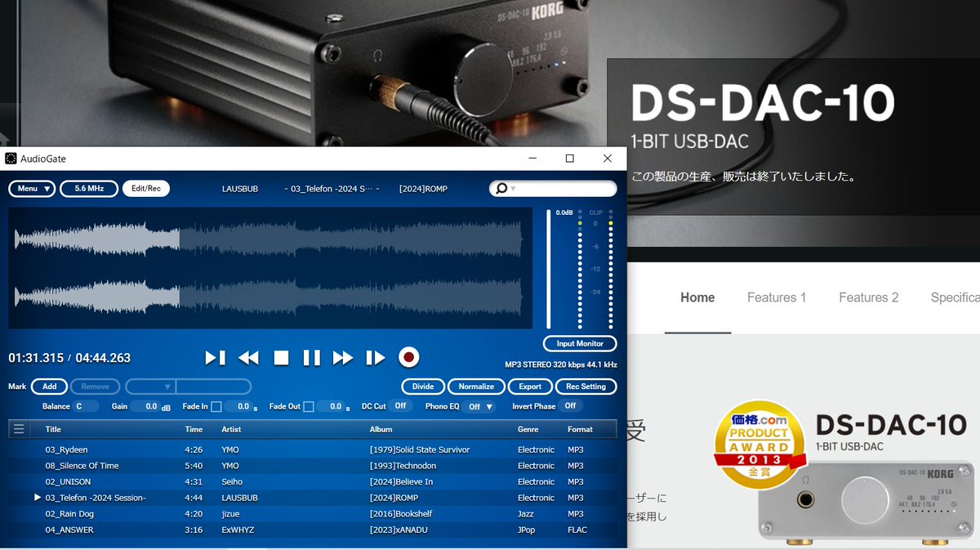Click the silver DS-DAC-10 product thumbnail
Image resolution: width=980 pixels, height=550 pixels.
point(866,503)
